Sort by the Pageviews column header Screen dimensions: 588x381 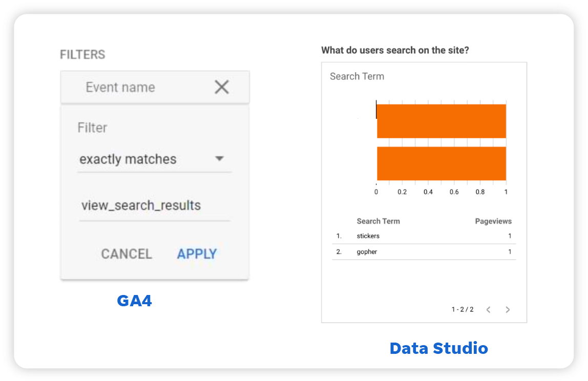pyautogui.click(x=493, y=221)
